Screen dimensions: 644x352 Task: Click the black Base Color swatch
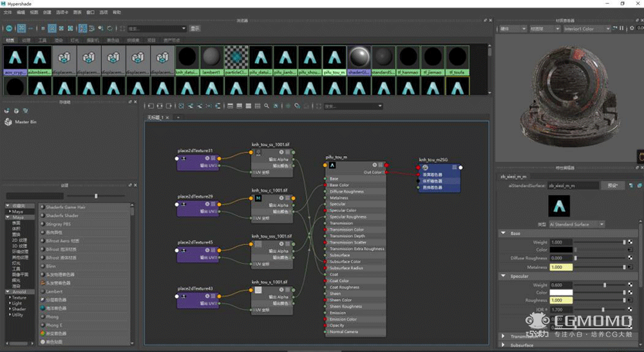561,249
